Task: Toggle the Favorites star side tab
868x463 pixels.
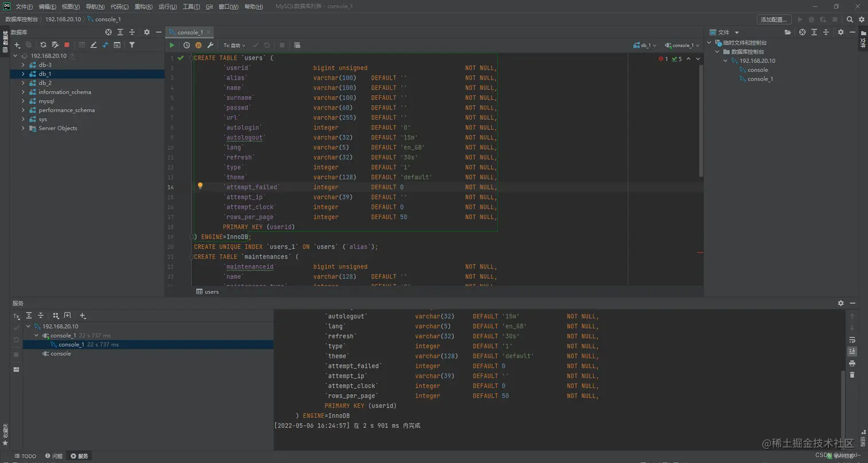Action: pos(5,434)
